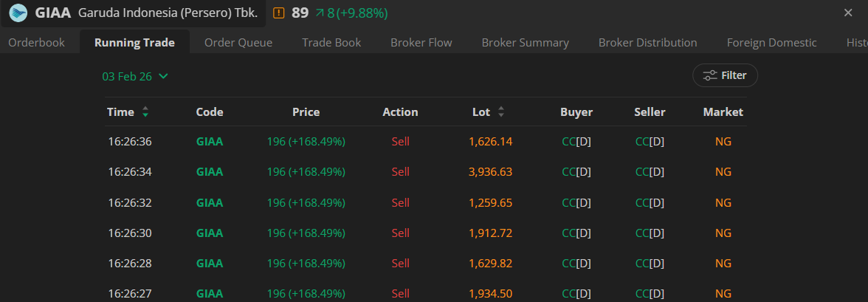Click the Garuda Indonesia logo icon

click(18, 13)
